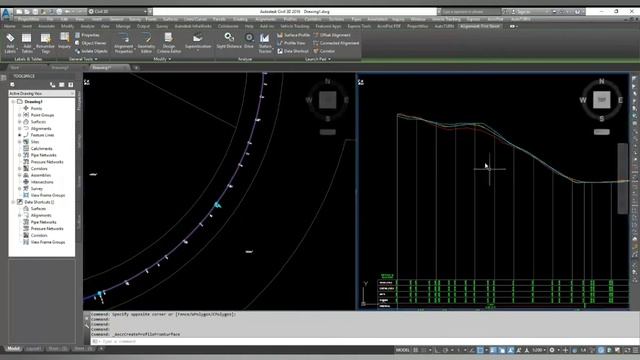
Task: Select Corridors under Drawing1 tree
Action: click(x=39, y=169)
